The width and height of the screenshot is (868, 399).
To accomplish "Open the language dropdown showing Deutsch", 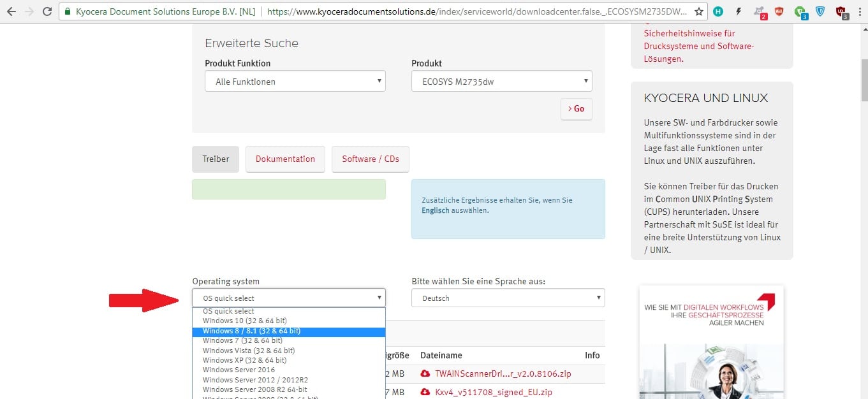I will click(x=508, y=298).
